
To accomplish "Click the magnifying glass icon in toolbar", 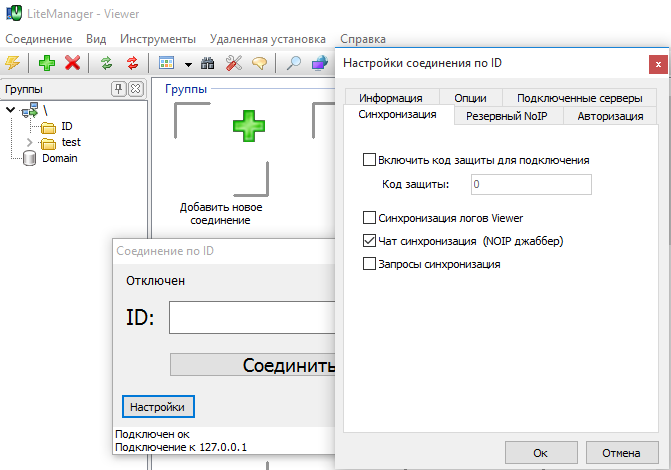I will [x=293, y=63].
